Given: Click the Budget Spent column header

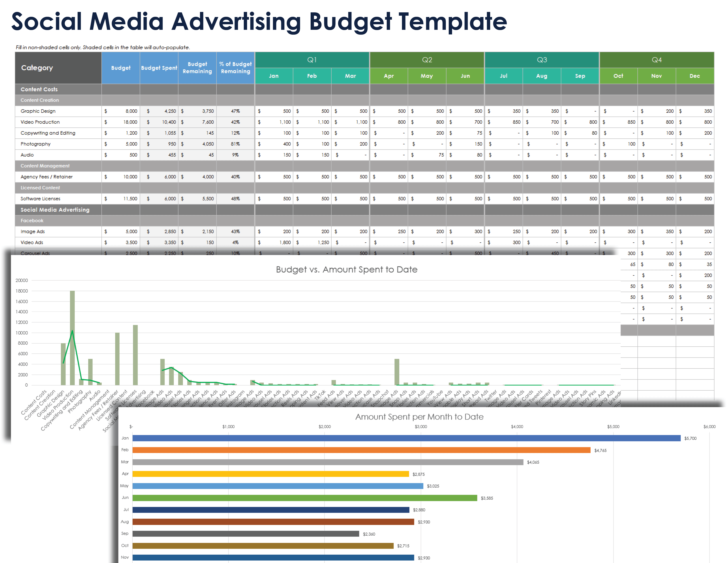Looking at the screenshot, I should pos(159,68).
